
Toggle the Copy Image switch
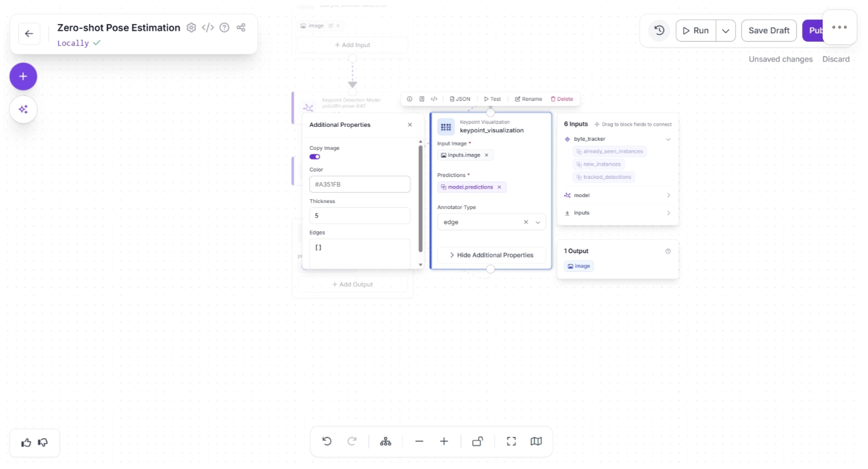pos(315,157)
